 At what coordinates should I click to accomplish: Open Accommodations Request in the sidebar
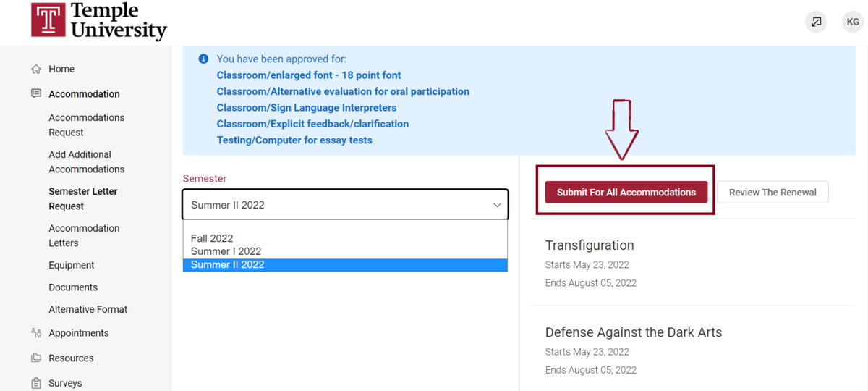pos(87,125)
